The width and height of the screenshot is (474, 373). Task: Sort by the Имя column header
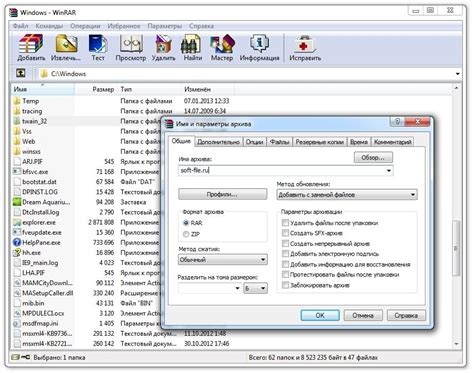click(x=43, y=89)
